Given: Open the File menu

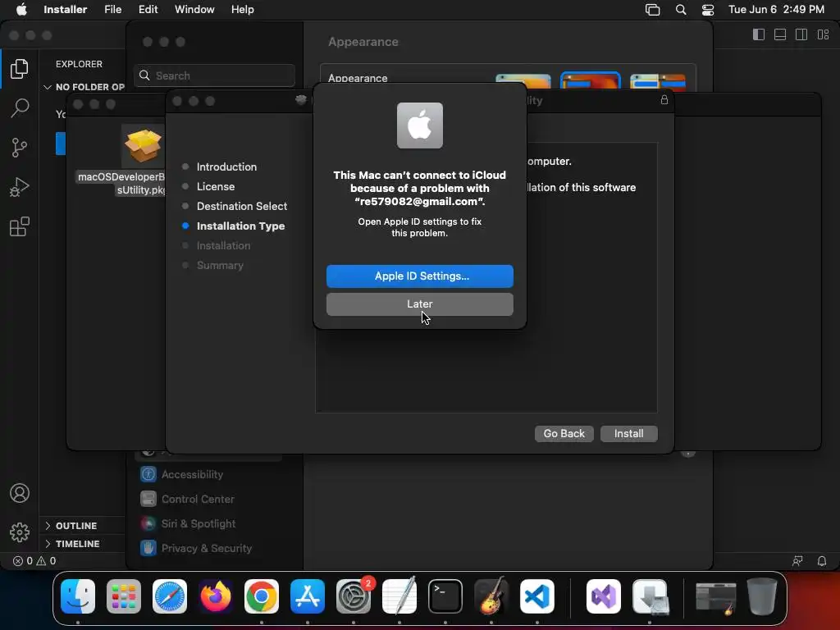Looking at the screenshot, I should (112, 9).
